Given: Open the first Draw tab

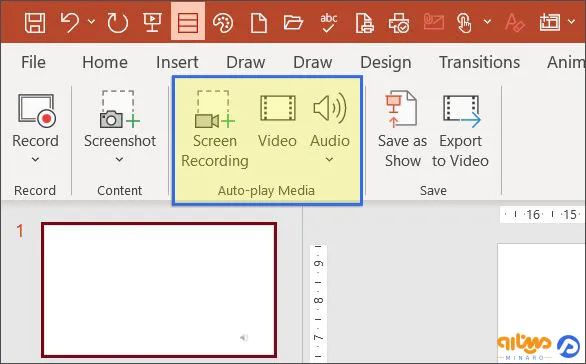Looking at the screenshot, I should [x=246, y=62].
